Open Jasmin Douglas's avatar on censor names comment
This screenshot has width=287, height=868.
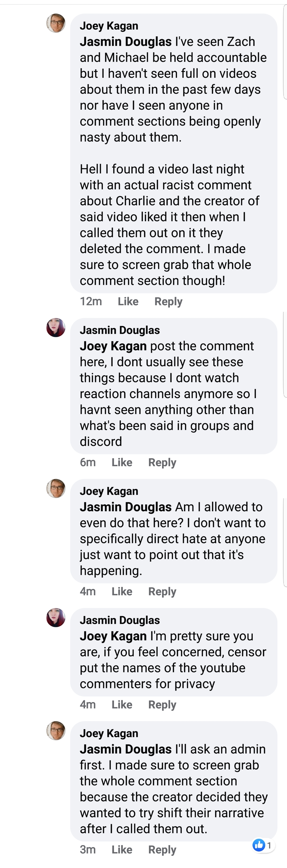pos(56,618)
